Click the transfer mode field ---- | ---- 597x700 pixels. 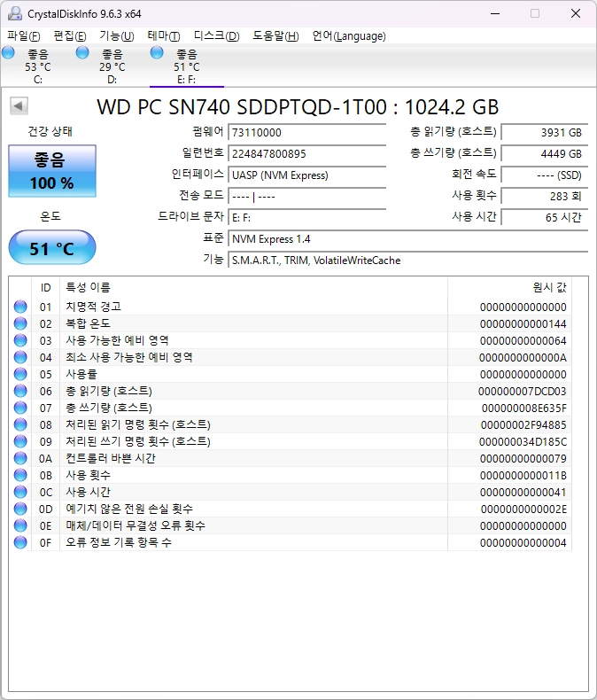coord(307,197)
